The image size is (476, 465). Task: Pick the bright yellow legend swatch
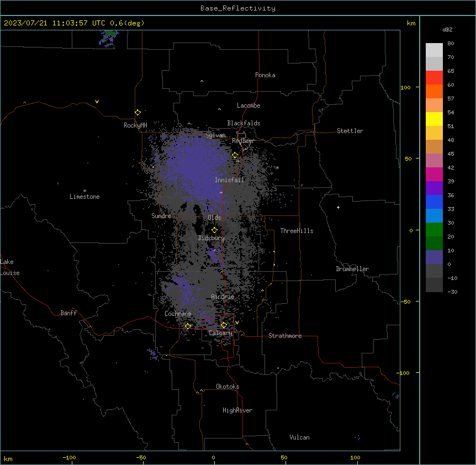(x=434, y=119)
